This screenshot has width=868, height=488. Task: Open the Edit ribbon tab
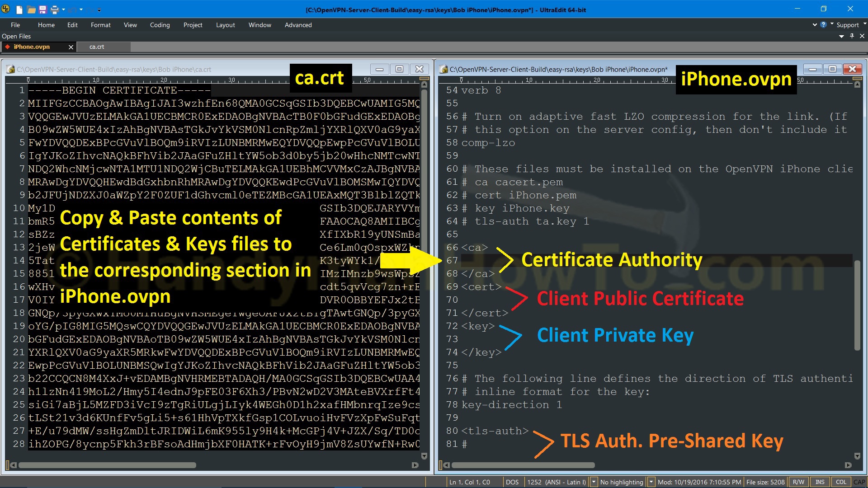[72, 25]
